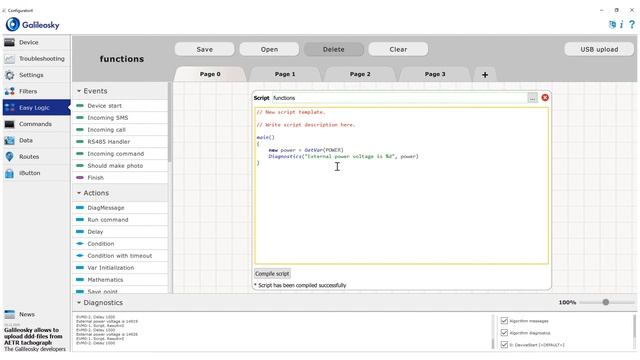Click the USB upload button
640x360 pixels.
pyautogui.click(x=599, y=49)
